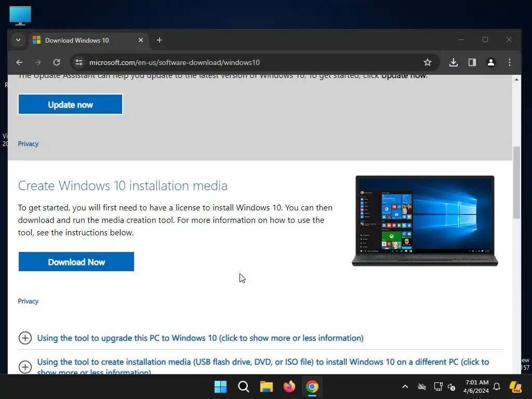Open taskbar Search

pos(244,387)
